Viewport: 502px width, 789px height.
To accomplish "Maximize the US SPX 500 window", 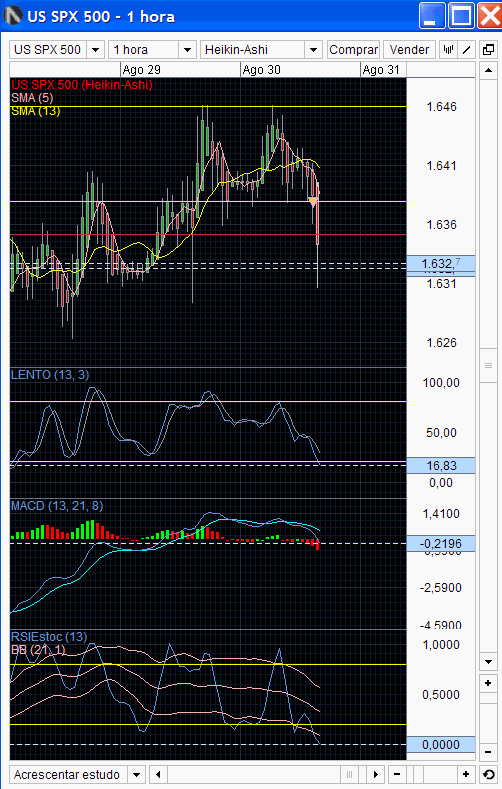I will click(x=461, y=16).
